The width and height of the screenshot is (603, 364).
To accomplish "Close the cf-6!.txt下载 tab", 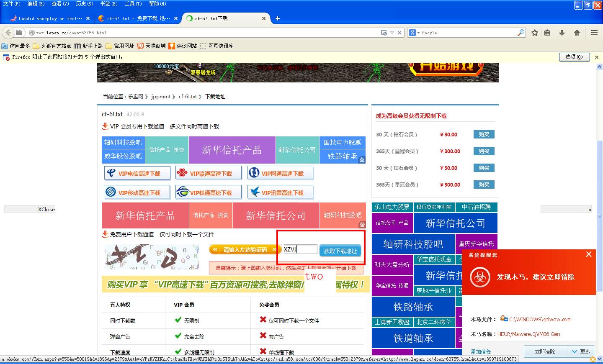I will [x=264, y=18].
